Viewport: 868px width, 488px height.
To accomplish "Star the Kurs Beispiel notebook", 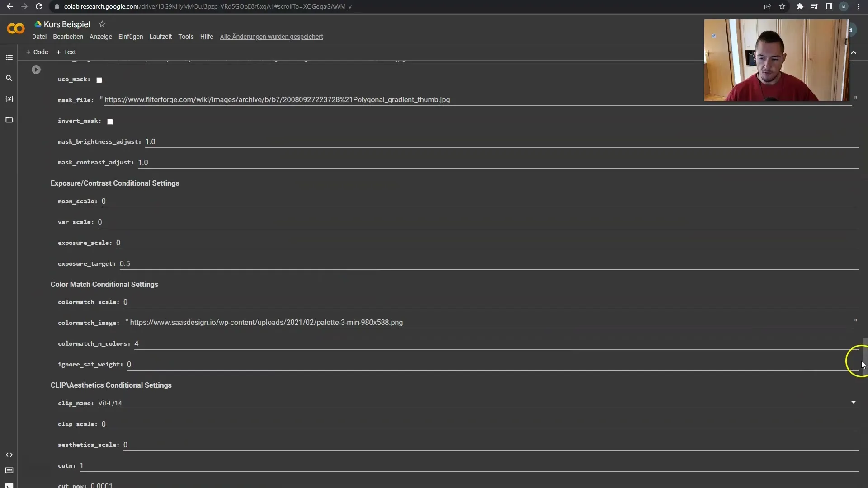I will (x=102, y=24).
